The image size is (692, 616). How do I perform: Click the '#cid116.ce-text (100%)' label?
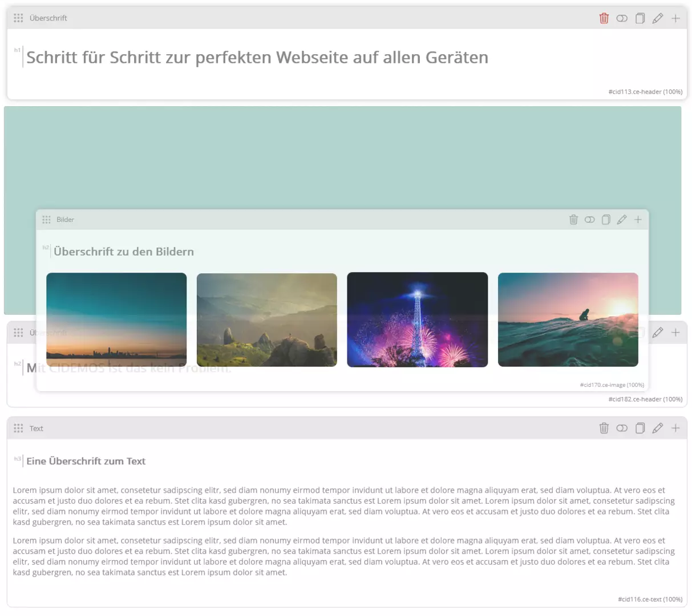point(650,599)
